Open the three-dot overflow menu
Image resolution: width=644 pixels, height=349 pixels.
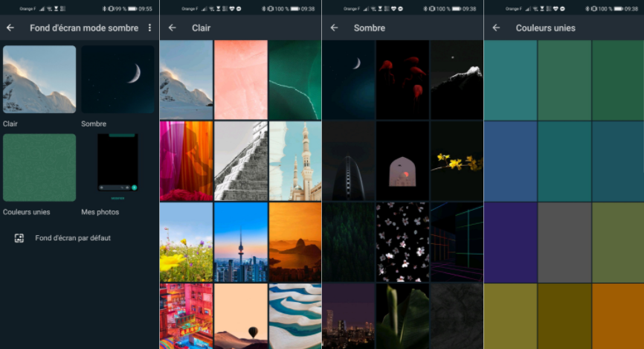[149, 28]
